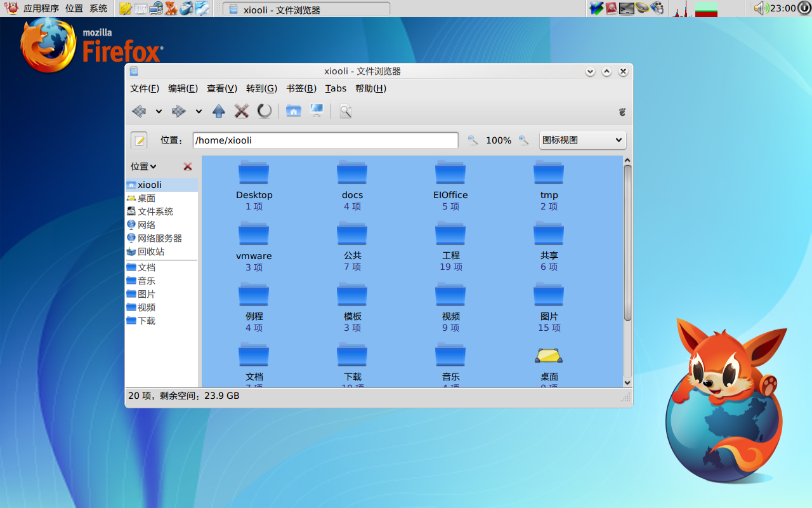Open the Forward history dropdown arrow
Screen dimensions: 812x508
click(x=199, y=111)
